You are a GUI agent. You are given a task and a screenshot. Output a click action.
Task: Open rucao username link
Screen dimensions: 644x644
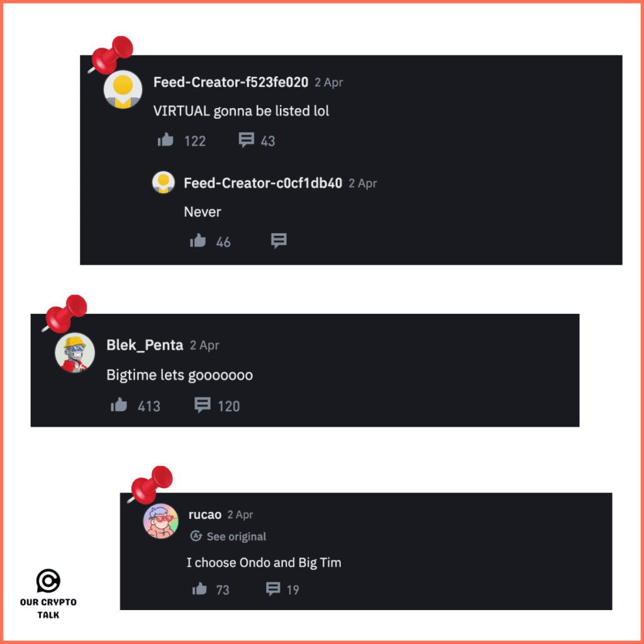205,514
